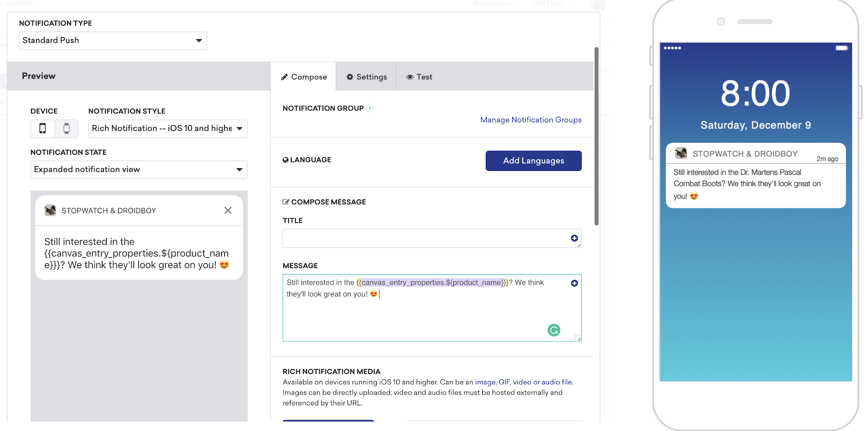Click the Stopwatch & Droidboy app icon in preview
This screenshot has width=868, height=431.
point(50,211)
